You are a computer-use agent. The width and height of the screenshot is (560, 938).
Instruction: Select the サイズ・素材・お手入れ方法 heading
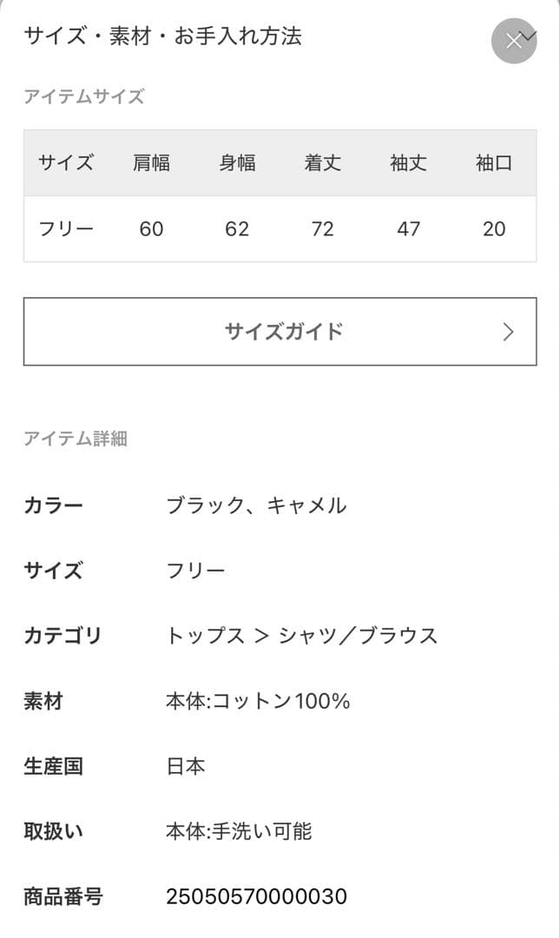[x=162, y=36]
